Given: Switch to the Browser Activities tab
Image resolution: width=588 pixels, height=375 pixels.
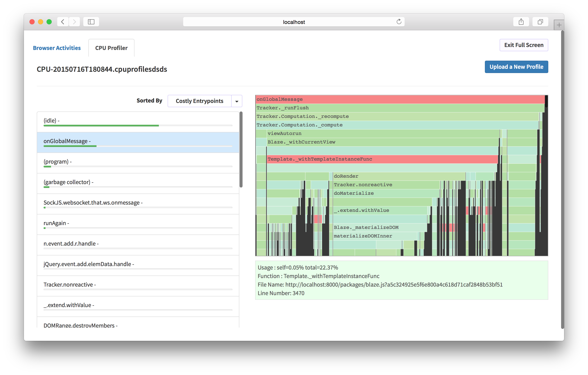Looking at the screenshot, I should 57,48.
